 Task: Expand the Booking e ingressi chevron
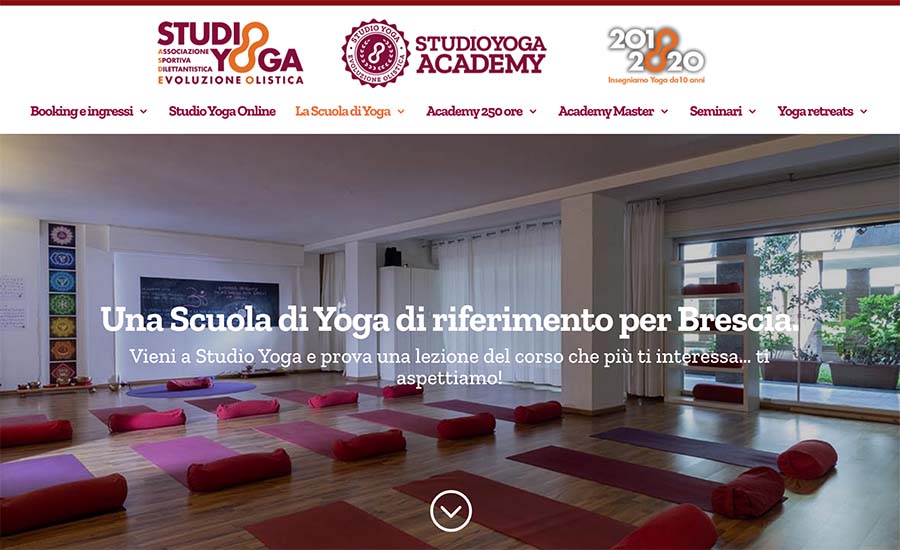(143, 112)
